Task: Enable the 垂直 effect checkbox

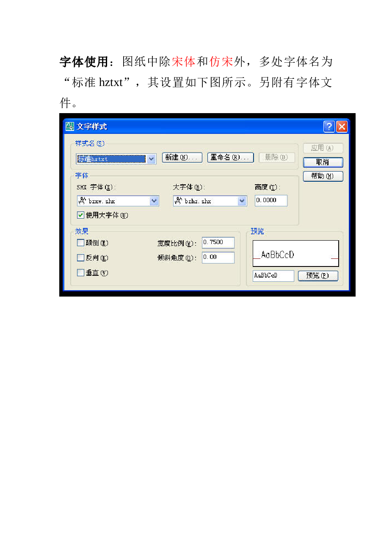Action: [80, 272]
